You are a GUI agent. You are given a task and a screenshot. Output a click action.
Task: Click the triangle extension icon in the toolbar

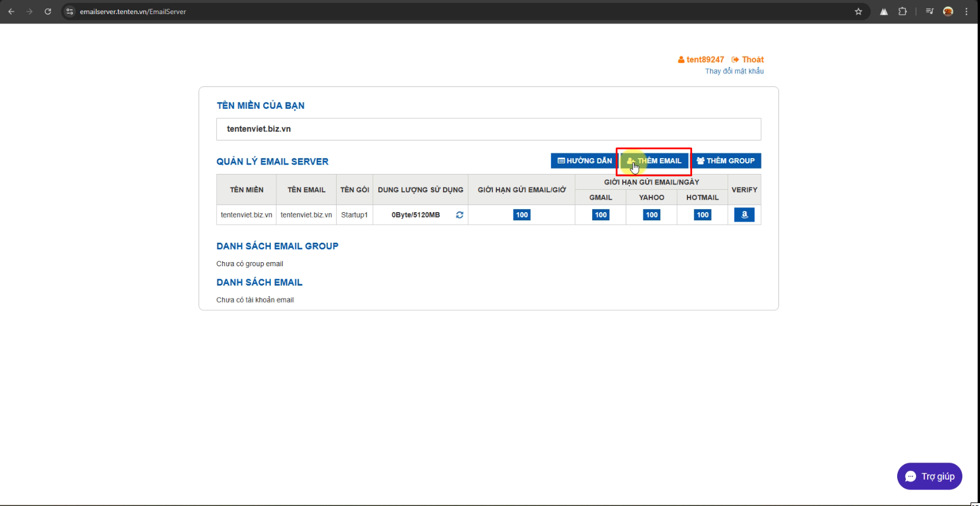[884, 11]
